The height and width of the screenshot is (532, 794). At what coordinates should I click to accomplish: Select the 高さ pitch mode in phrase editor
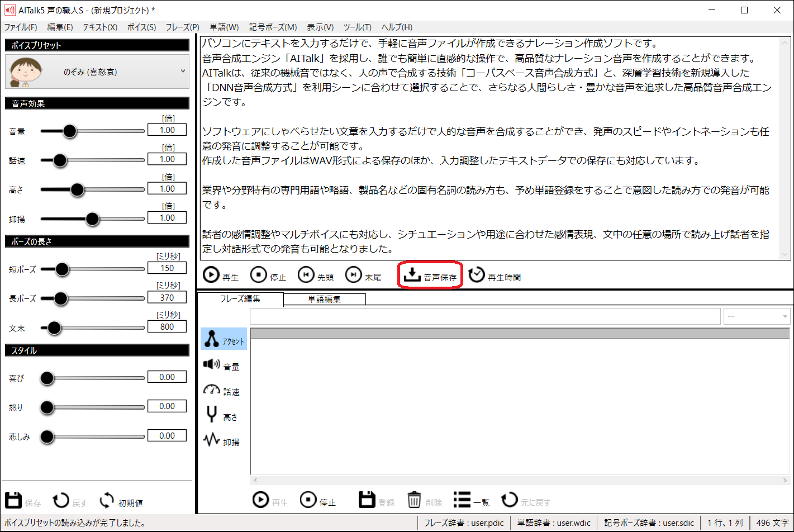(x=221, y=416)
